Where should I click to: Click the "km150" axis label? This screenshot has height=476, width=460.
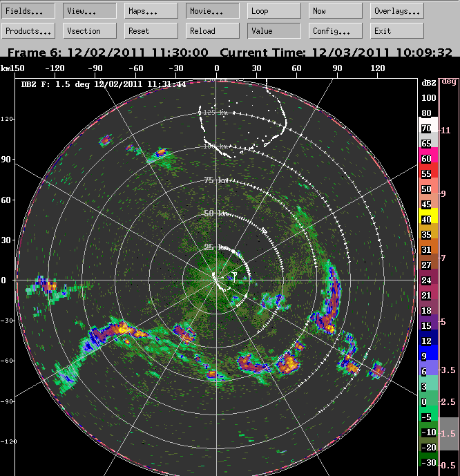point(12,68)
